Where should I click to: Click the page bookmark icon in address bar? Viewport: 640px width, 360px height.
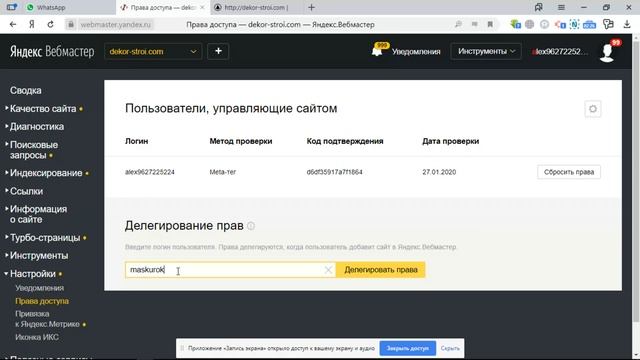pyautogui.click(x=490, y=24)
